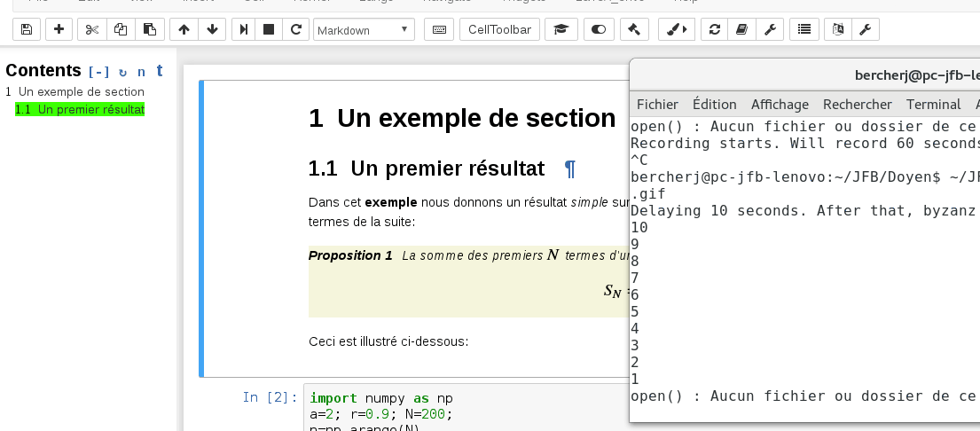Run the cell with the step-forward icon
Image resolution: width=980 pixels, height=431 pixels.
coord(243,29)
